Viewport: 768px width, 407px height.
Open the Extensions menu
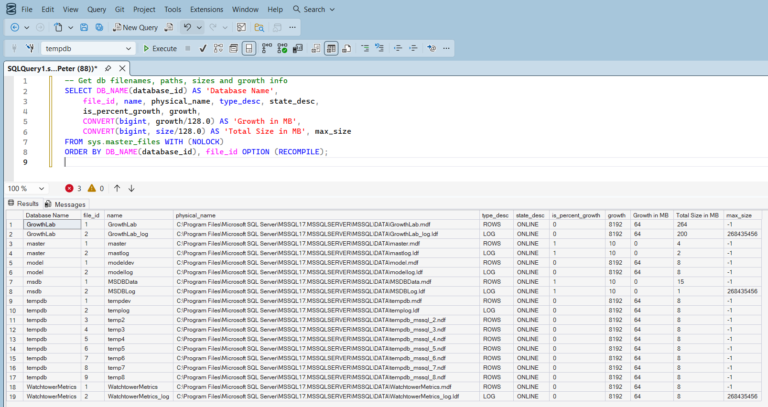[x=207, y=9]
